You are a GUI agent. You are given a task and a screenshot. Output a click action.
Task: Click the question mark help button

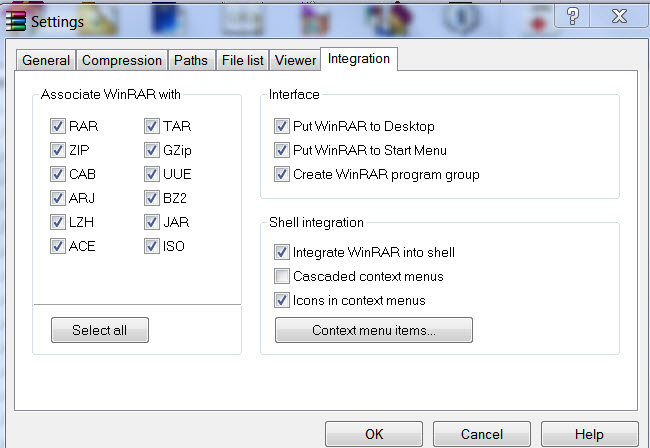pyautogui.click(x=572, y=17)
